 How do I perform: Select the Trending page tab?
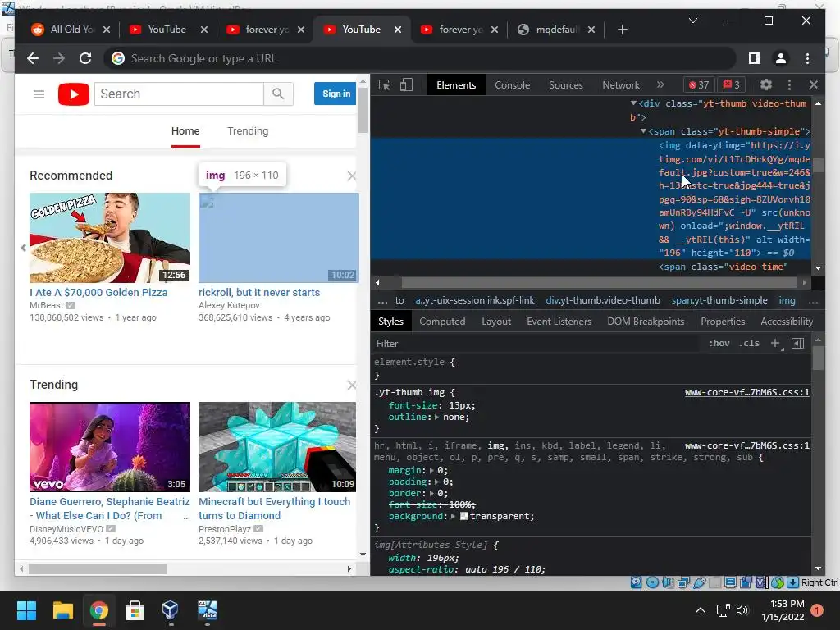coord(248,130)
